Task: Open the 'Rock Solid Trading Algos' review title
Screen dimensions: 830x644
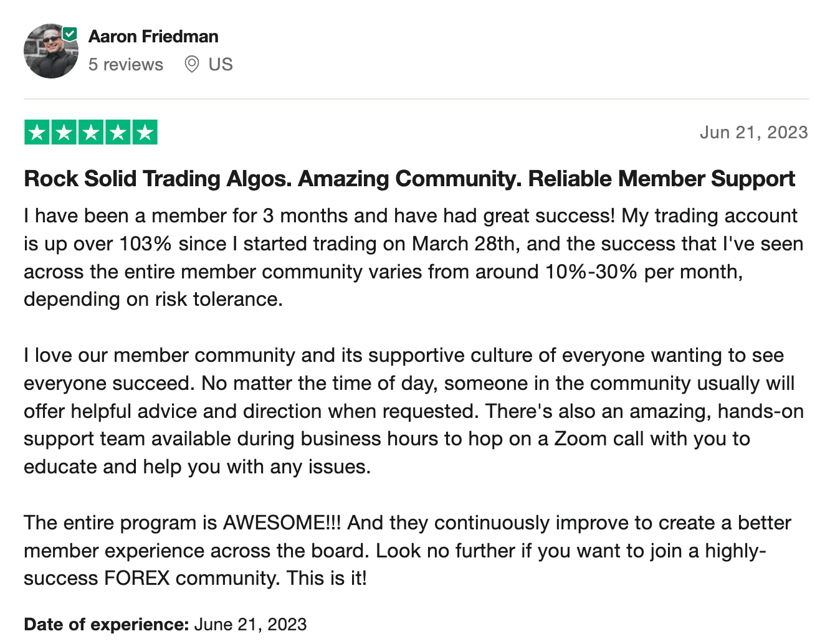Action: pos(409,179)
